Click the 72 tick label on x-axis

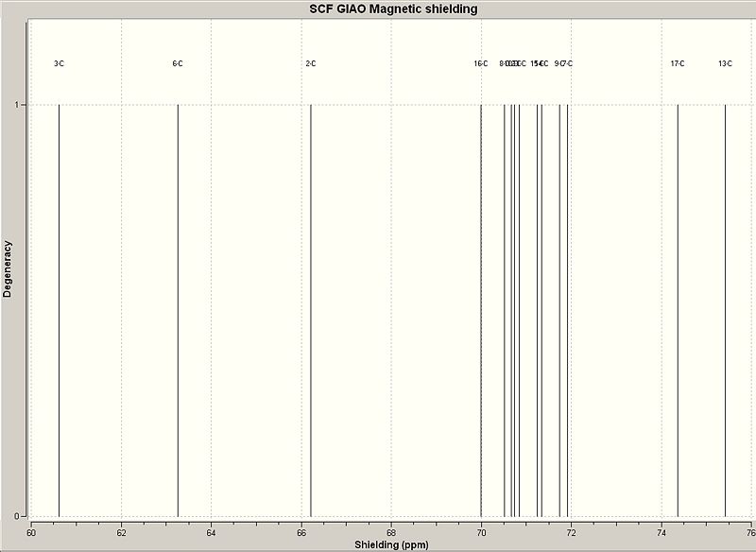point(572,533)
